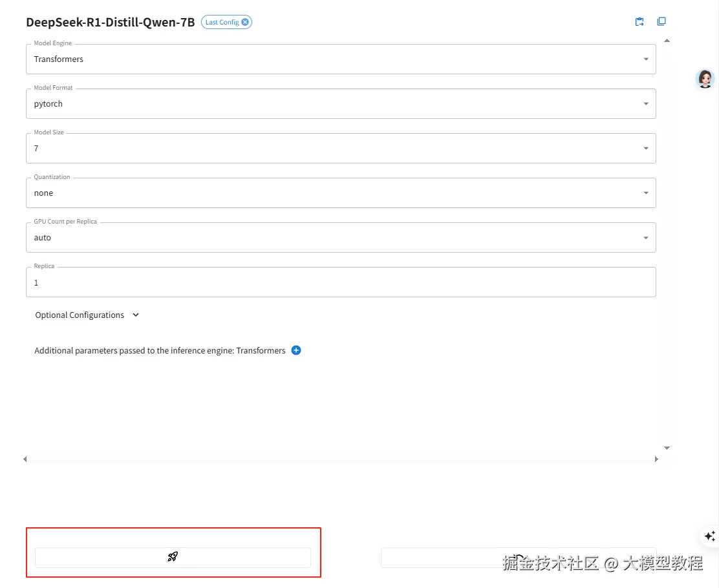
Task: Open the Quantization dropdown showing none
Action: pos(341,193)
